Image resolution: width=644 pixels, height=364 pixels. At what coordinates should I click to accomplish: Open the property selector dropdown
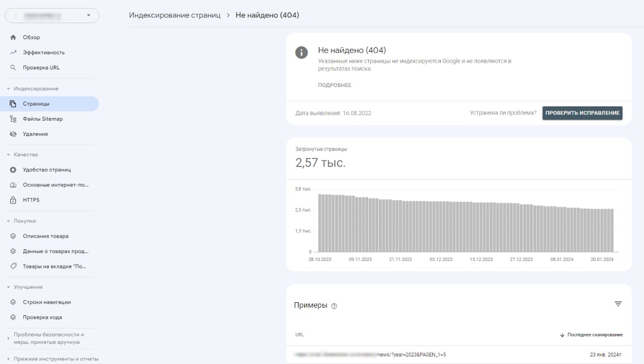(x=88, y=15)
